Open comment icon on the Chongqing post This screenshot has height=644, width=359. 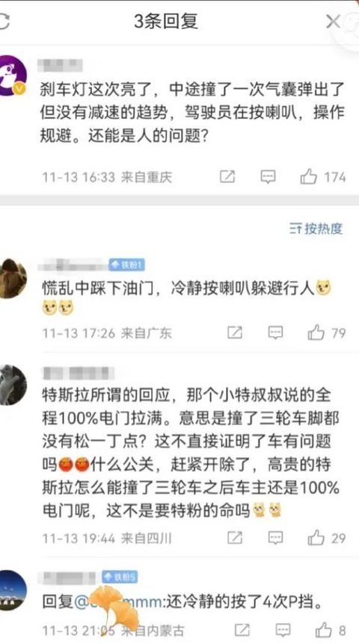pyautogui.click(x=268, y=177)
